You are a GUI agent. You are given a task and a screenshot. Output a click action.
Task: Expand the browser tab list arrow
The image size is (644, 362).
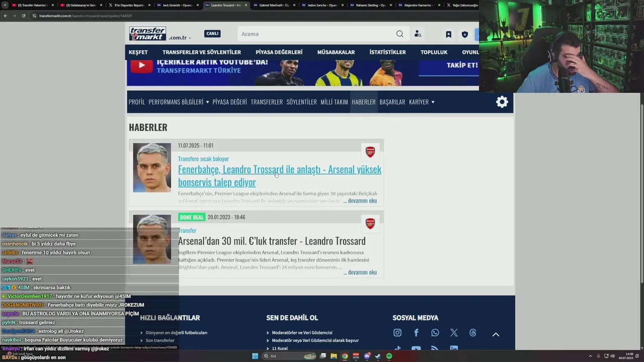point(5,5)
